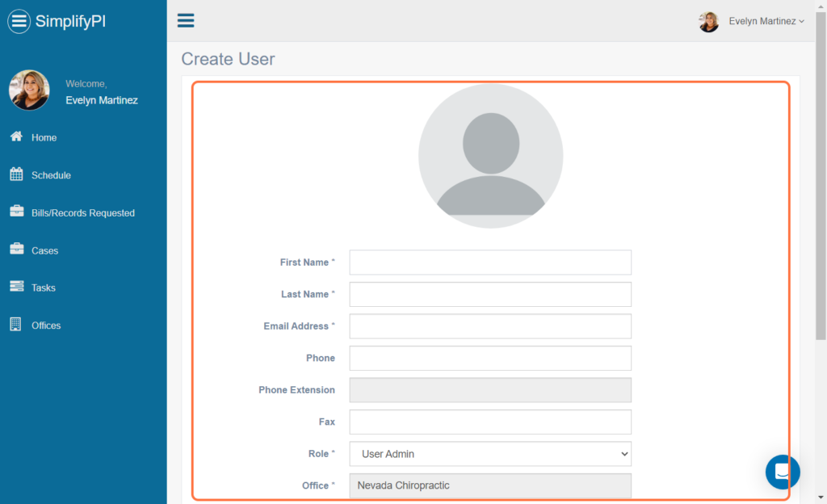
Task: Open the Tasks menu item
Action: tap(44, 288)
